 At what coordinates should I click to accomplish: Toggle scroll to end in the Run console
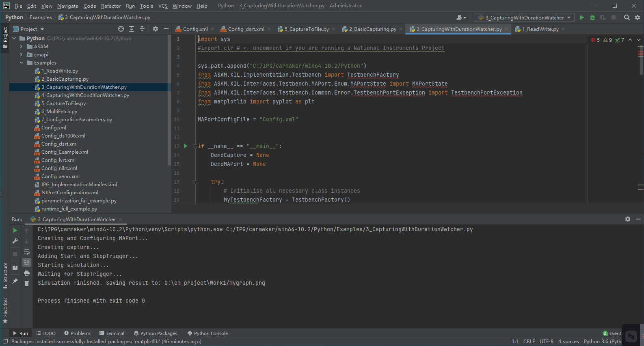pyautogui.click(x=27, y=262)
